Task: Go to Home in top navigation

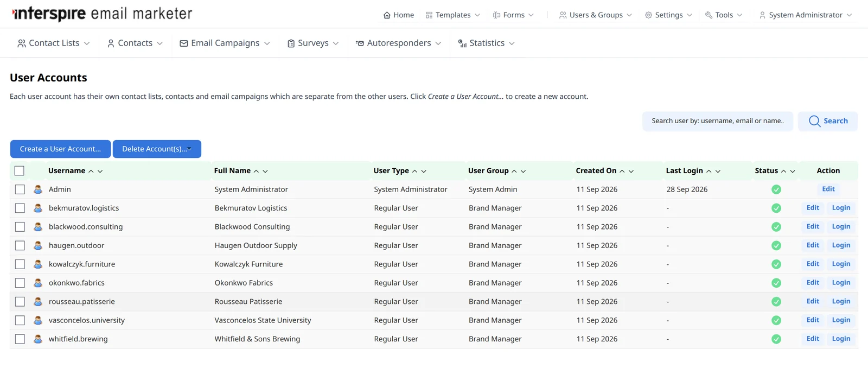Action: (x=399, y=15)
